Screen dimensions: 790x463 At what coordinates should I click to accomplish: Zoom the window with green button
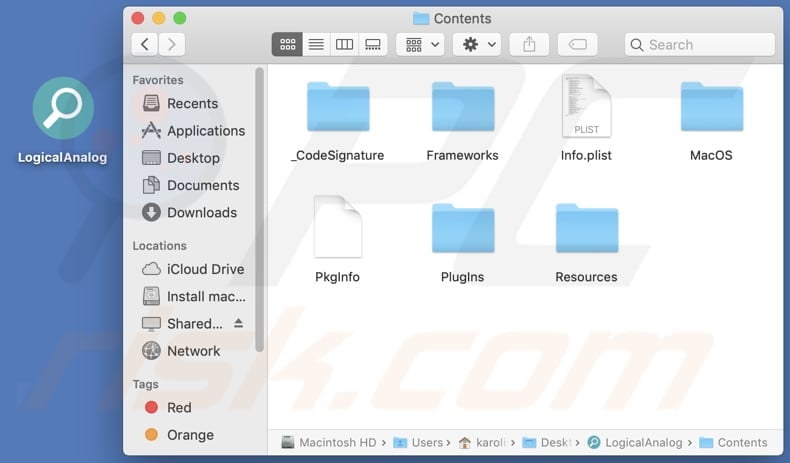coord(180,19)
